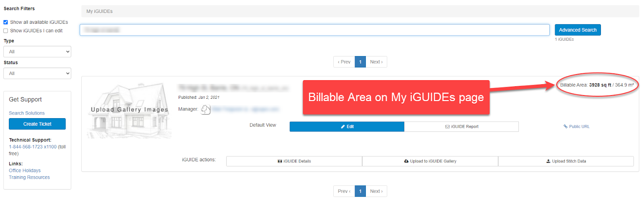
Task: Click the envelope icon for iGUIDE Report
Action: point(448,127)
